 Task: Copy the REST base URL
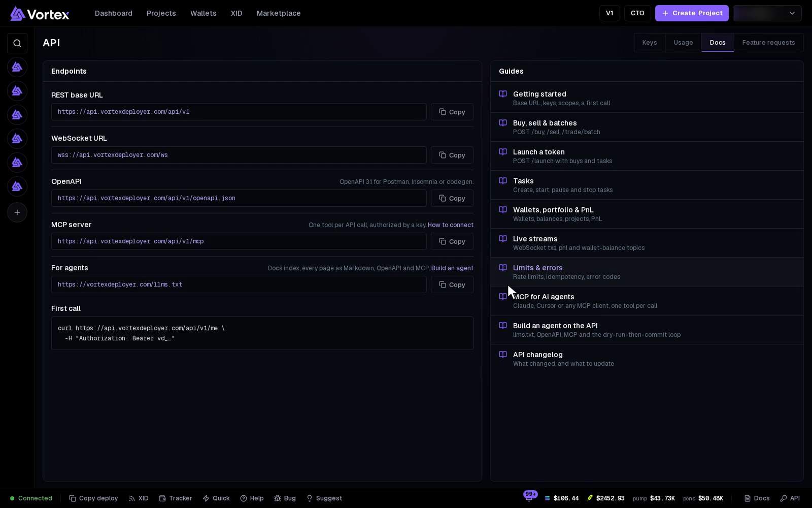(x=452, y=112)
